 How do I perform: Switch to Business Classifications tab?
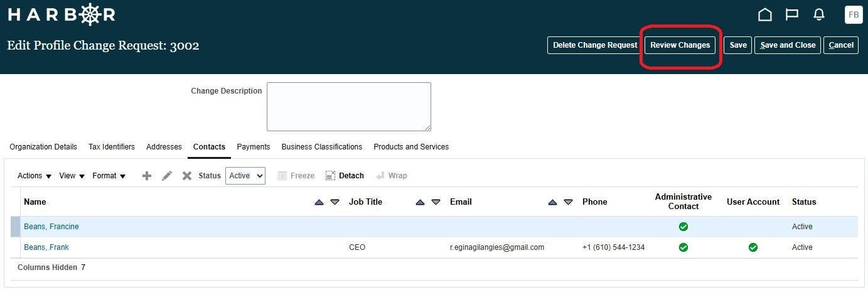[x=322, y=147]
